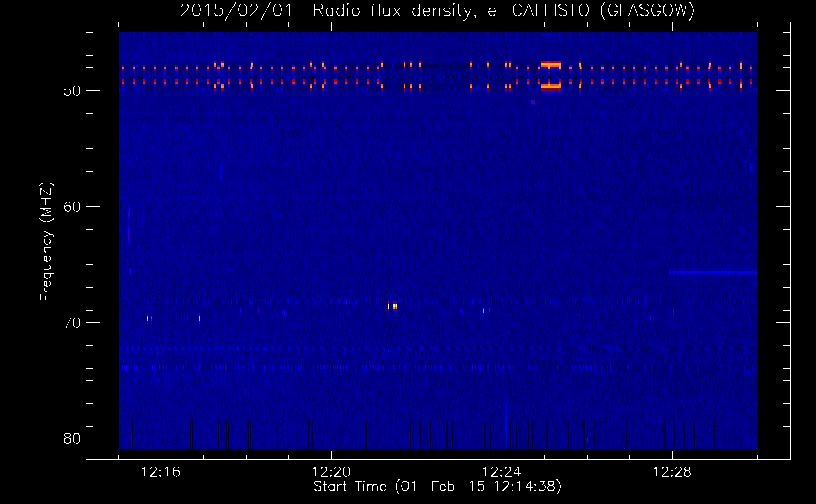Select the 12:28 time tick label
Image resolution: width=816 pixels, height=504 pixels.
672,472
